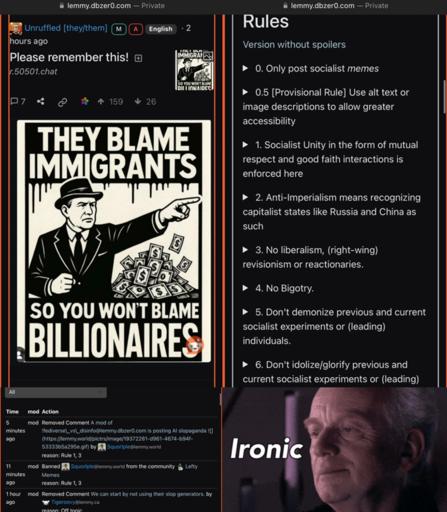Expand rule 3 No liberalism

(x=310, y=257)
